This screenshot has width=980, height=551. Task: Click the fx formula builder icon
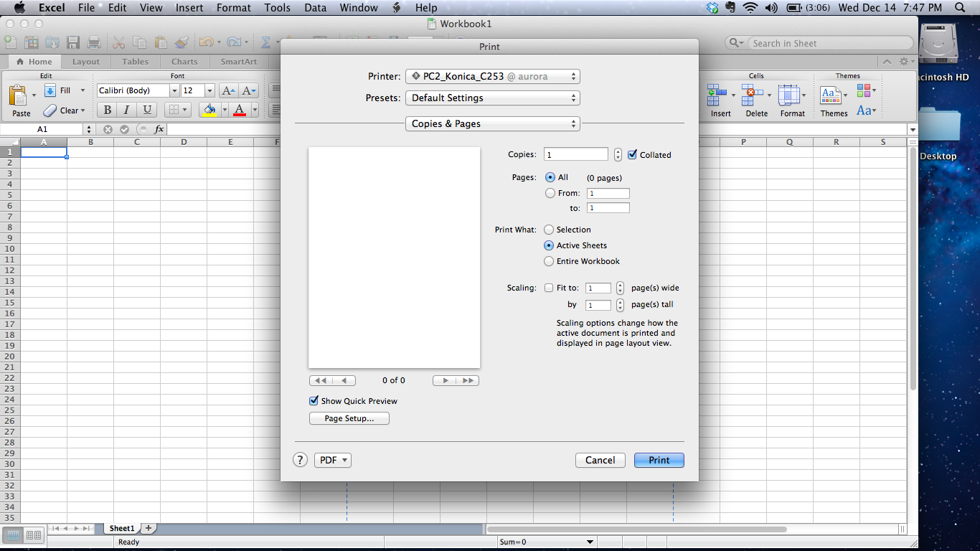(159, 129)
